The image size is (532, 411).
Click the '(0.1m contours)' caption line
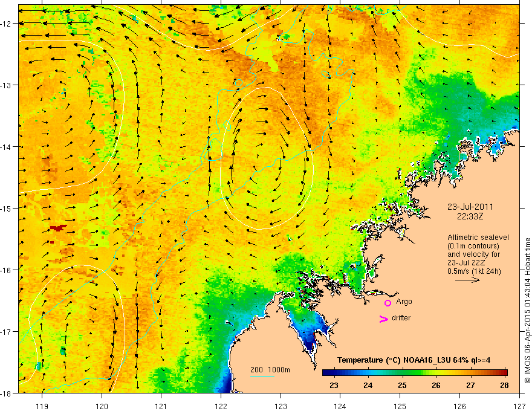473,246
